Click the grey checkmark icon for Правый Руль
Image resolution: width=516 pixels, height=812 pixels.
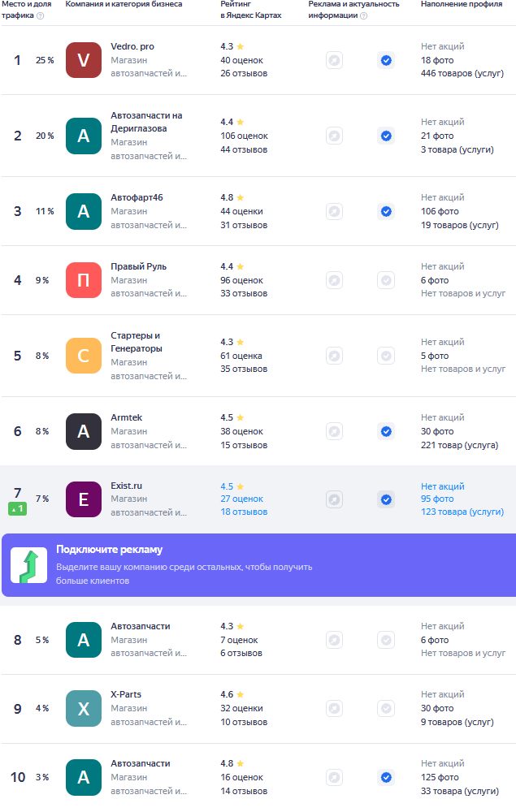tap(386, 280)
